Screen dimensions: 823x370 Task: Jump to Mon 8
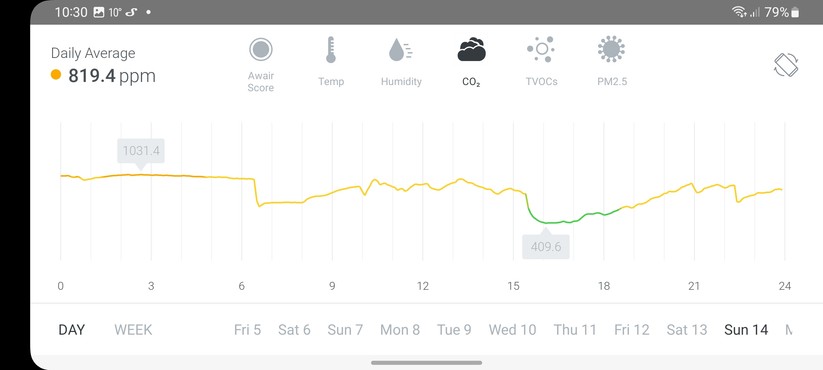coord(400,330)
